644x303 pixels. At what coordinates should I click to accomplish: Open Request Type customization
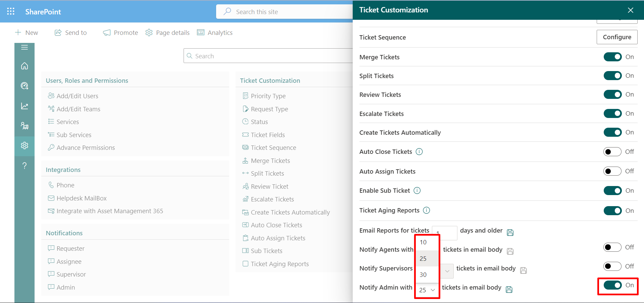click(265, 109)
